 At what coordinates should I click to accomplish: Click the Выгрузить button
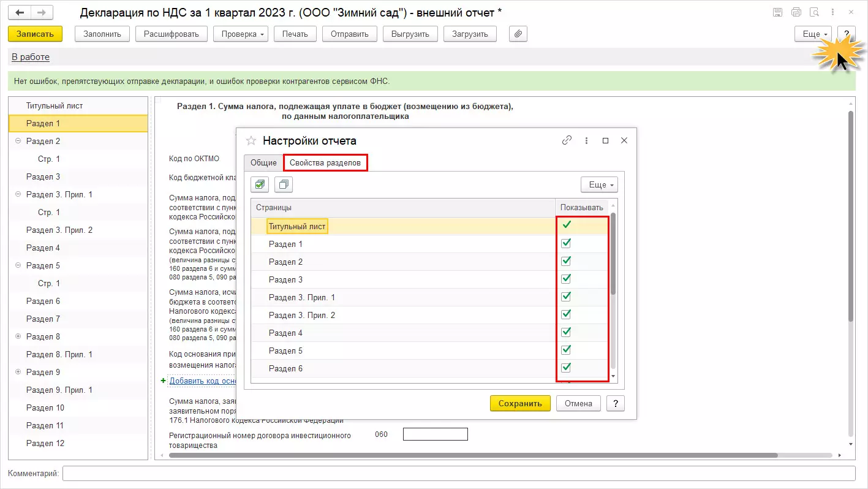click(410, 34)
